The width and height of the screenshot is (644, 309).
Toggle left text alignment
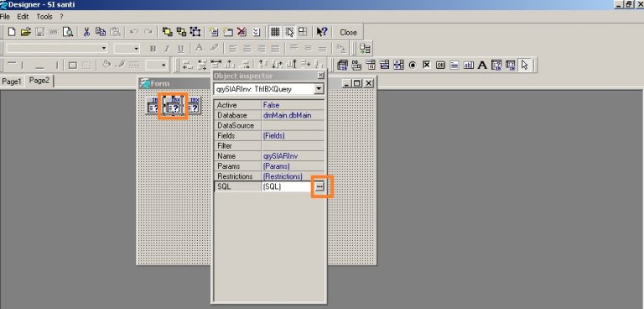(x=233, y=49)
